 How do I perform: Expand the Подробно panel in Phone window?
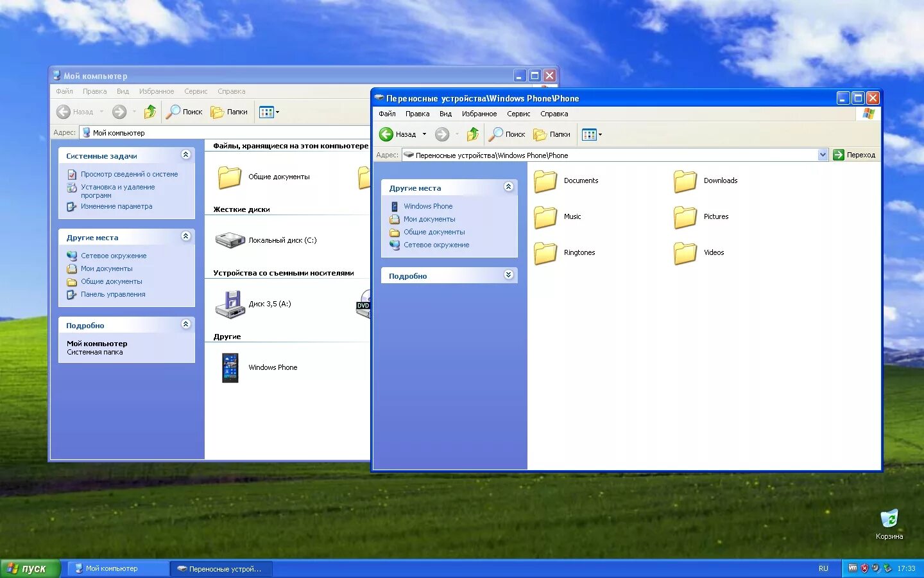(508, 275)
